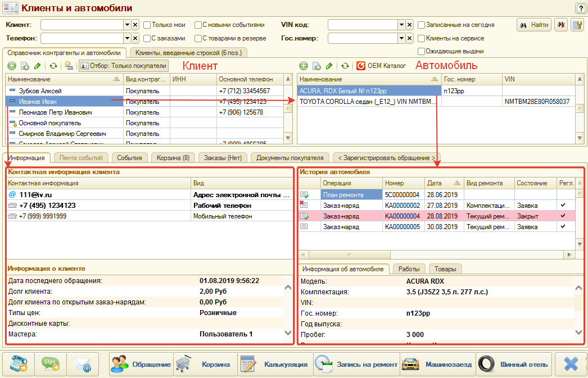Clear the Телефон field with X button

click(135, 38)
